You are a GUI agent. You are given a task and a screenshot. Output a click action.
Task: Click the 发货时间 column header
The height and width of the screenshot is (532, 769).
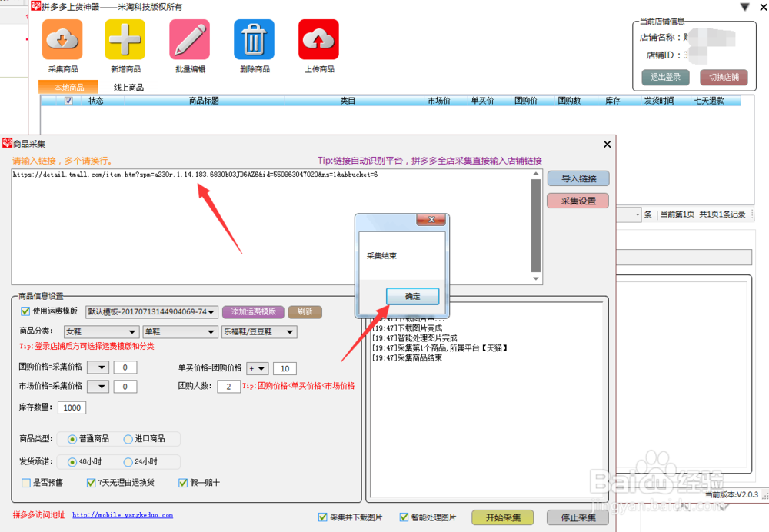[659, 101]
